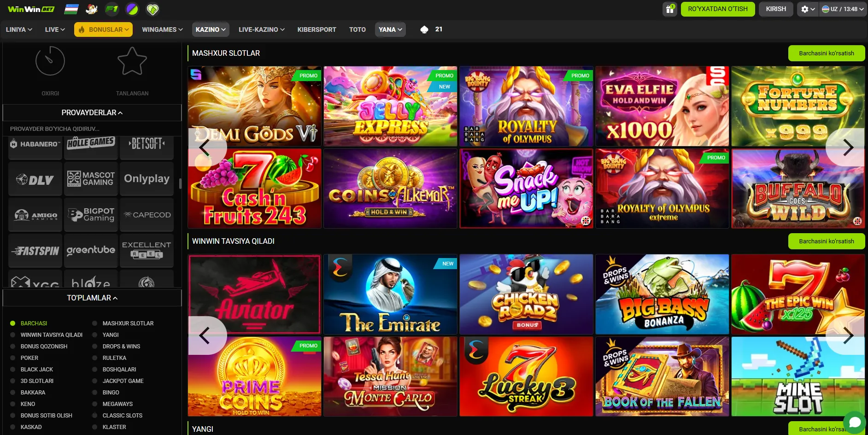Select the F1 icon near the logo

pyautogui.click(x=112, y=9)
